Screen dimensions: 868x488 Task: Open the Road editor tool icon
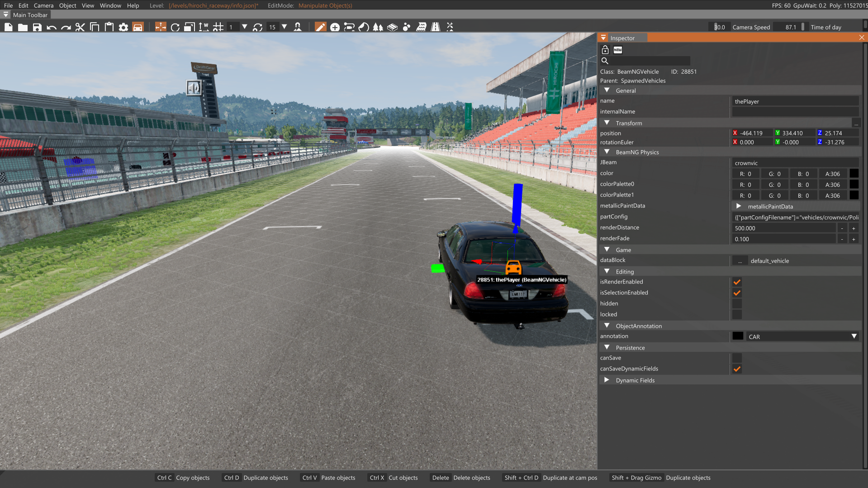point(436,27)
